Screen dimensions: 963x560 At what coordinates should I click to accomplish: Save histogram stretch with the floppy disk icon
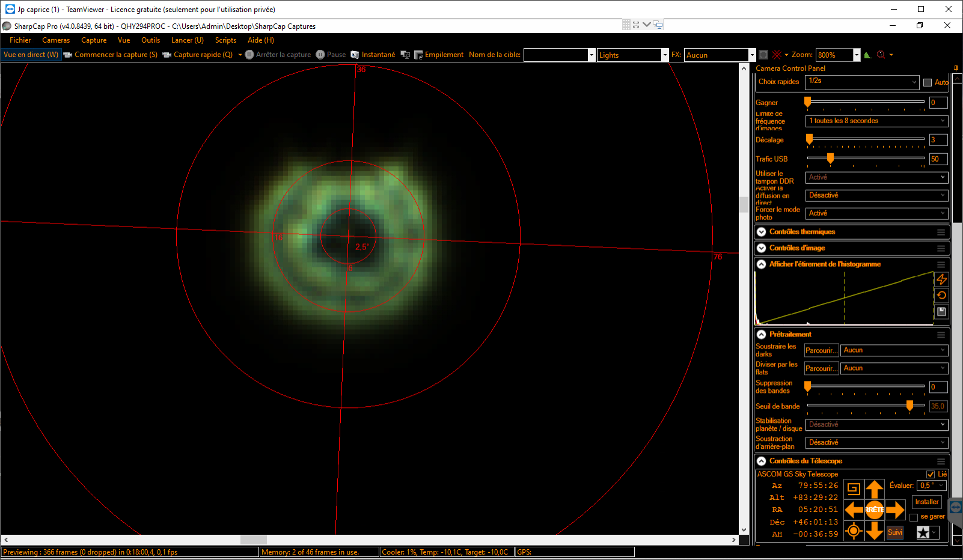(x=942, y=311)
